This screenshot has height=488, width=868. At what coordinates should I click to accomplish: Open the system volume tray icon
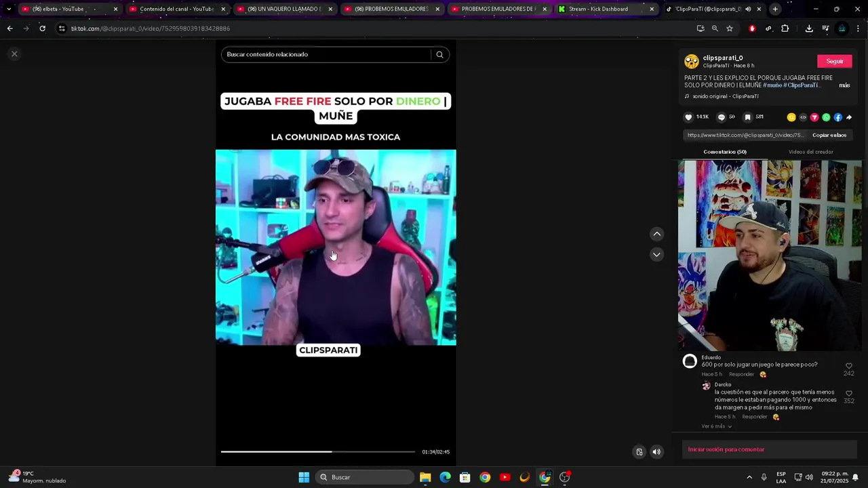[809, 477]
